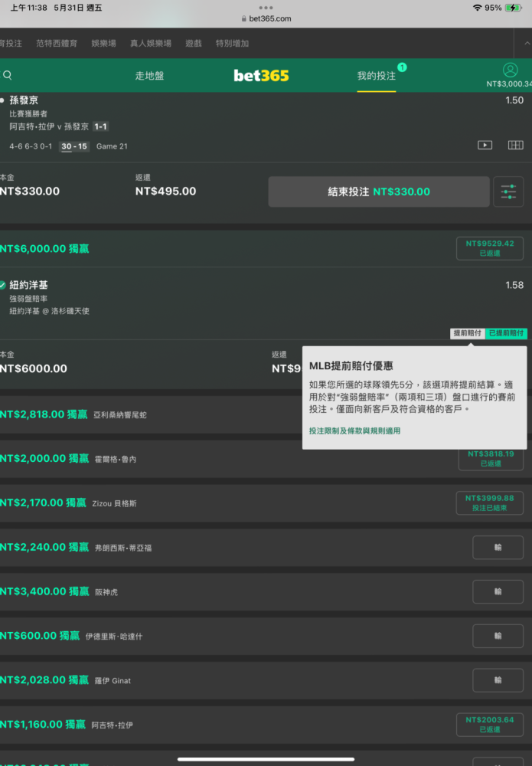
Task: Open 范特西體育 menu item
Action: click(x=57, y=44)
